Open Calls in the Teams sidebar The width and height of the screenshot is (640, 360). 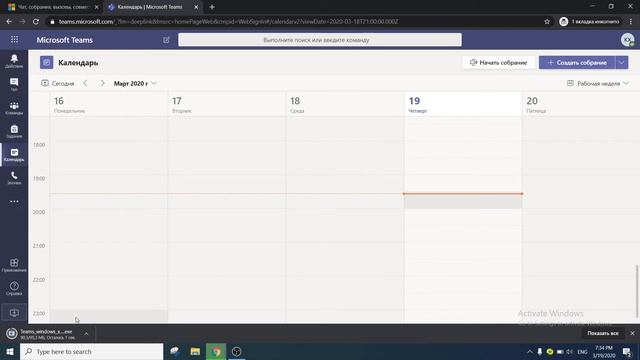(x=14, y=178)
